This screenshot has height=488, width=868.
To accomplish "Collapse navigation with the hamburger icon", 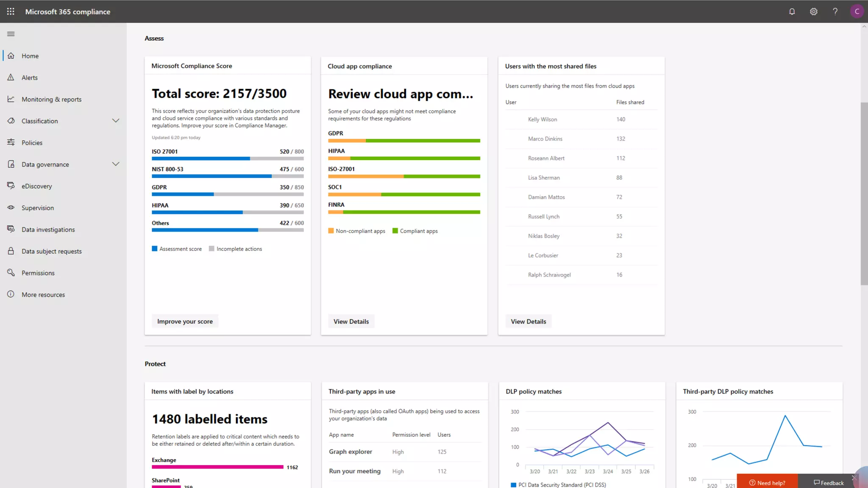I will [11, 34].
